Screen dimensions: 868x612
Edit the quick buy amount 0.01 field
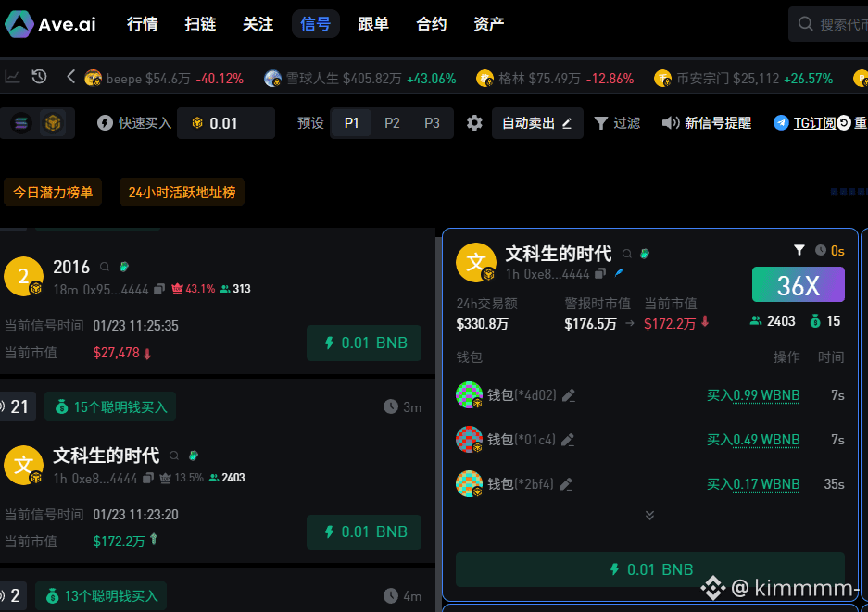(226, 123)
